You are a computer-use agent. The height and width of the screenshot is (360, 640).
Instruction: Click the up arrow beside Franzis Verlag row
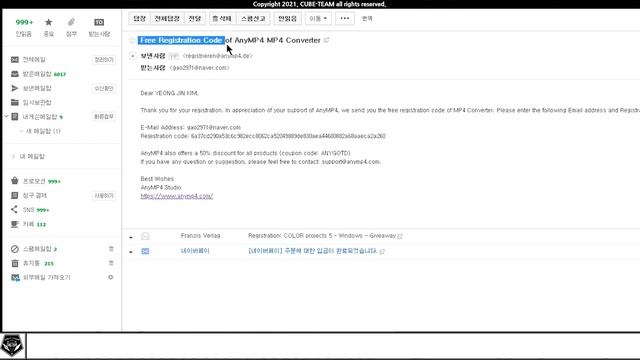pyautogui.click(x=131, y=237)
